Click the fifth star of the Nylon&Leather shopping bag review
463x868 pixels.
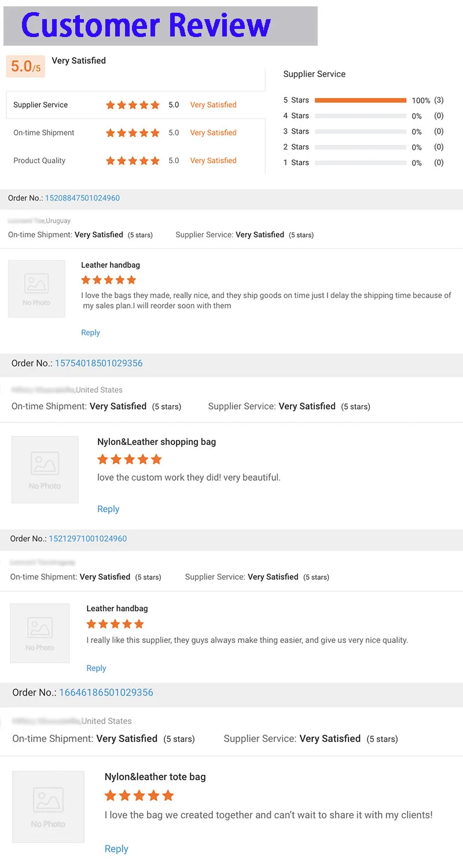coord(156,459)
